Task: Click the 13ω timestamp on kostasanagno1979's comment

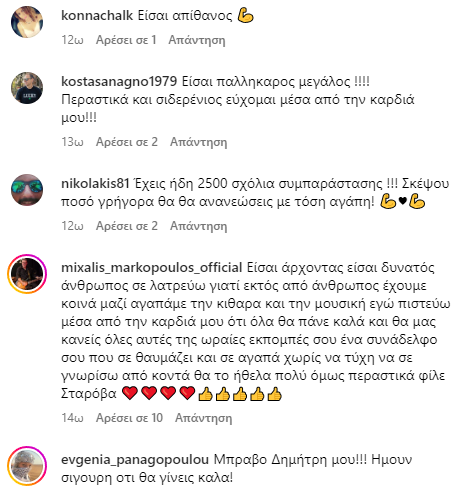Action: coord(72,142)
